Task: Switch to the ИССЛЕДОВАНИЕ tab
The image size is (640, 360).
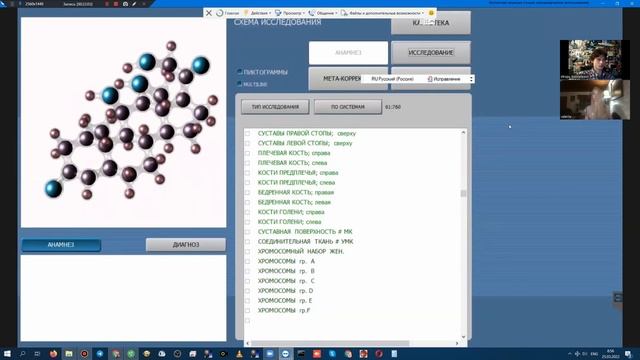Action: tap(431, 53)
